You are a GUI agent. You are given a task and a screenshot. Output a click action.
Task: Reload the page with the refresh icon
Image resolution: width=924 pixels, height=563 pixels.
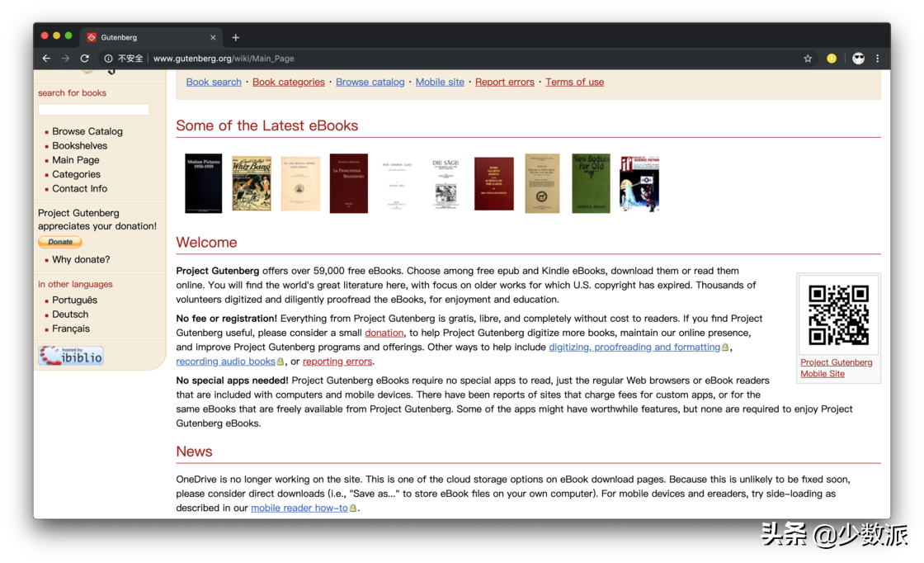click(85, 59)
